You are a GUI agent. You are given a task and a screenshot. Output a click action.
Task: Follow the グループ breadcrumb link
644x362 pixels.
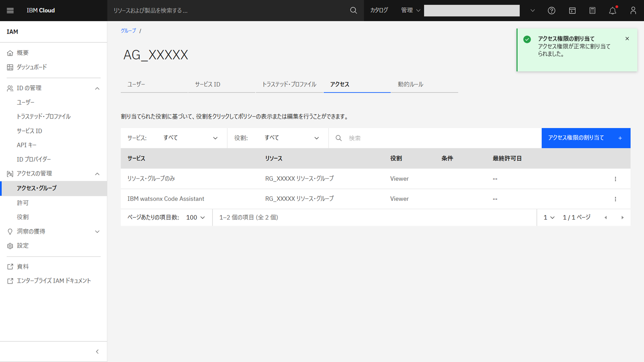128,31
